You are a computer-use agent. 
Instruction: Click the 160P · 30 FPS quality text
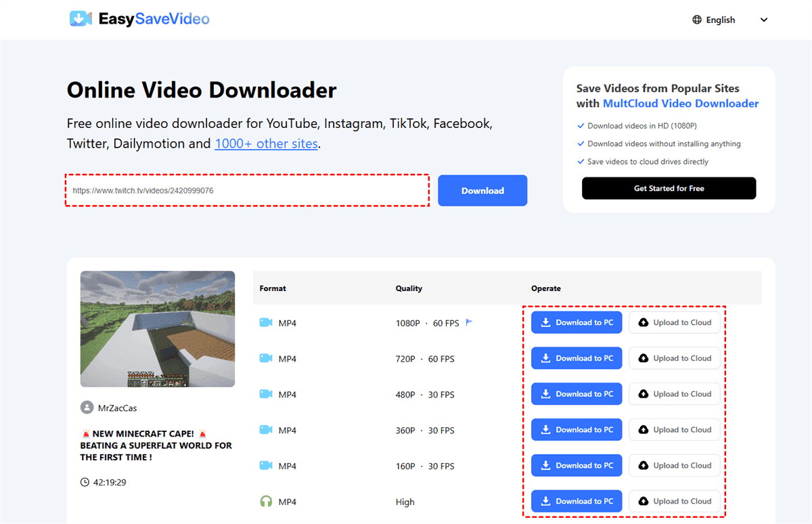click(x=425, y=466)
